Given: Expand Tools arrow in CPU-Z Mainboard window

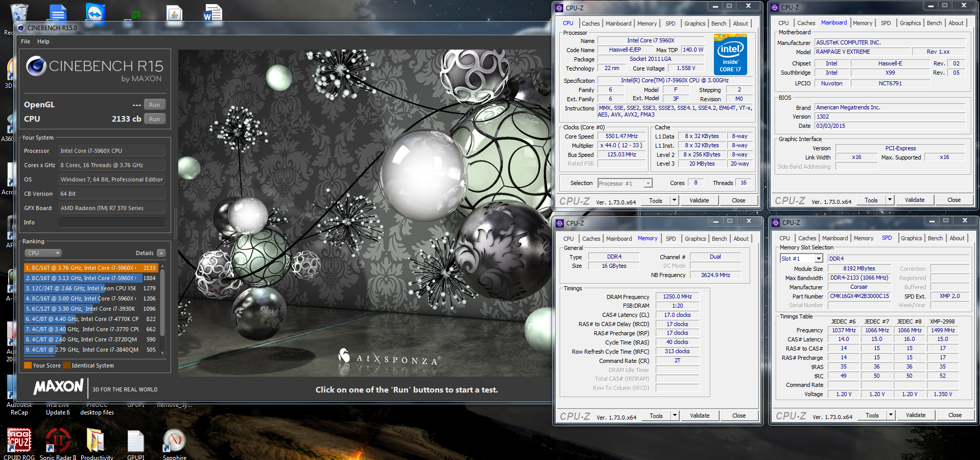Looking at the screenshot, I should (890, 200).
